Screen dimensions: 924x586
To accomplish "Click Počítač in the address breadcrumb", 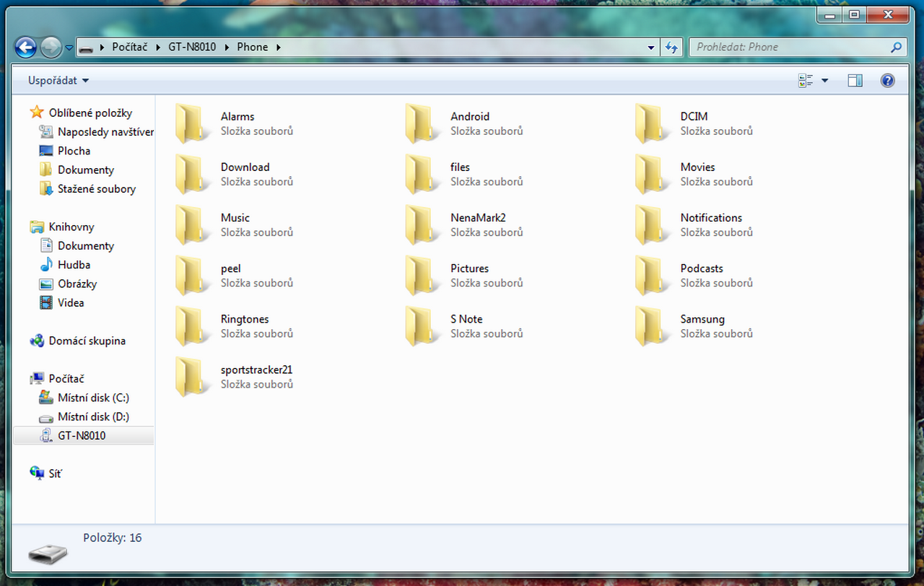I will 129,47.
